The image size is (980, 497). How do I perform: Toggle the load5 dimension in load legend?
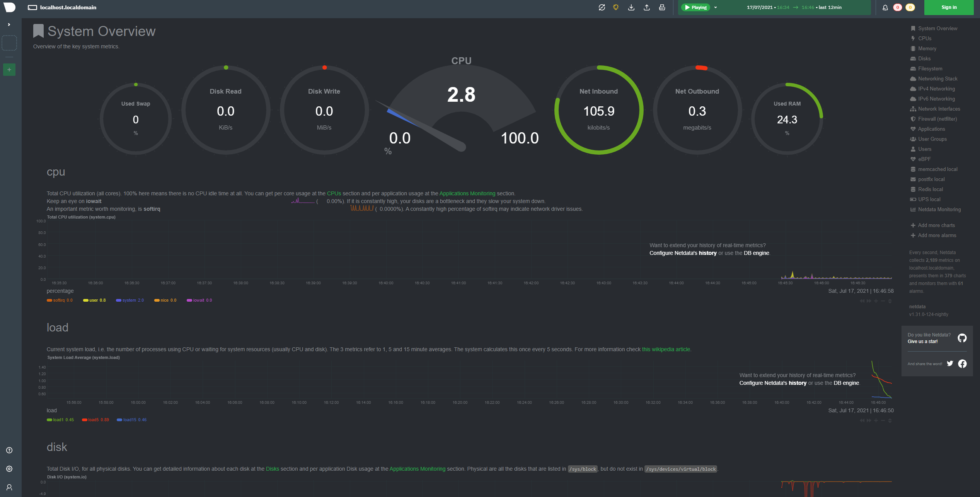click(x=93, y=420)
